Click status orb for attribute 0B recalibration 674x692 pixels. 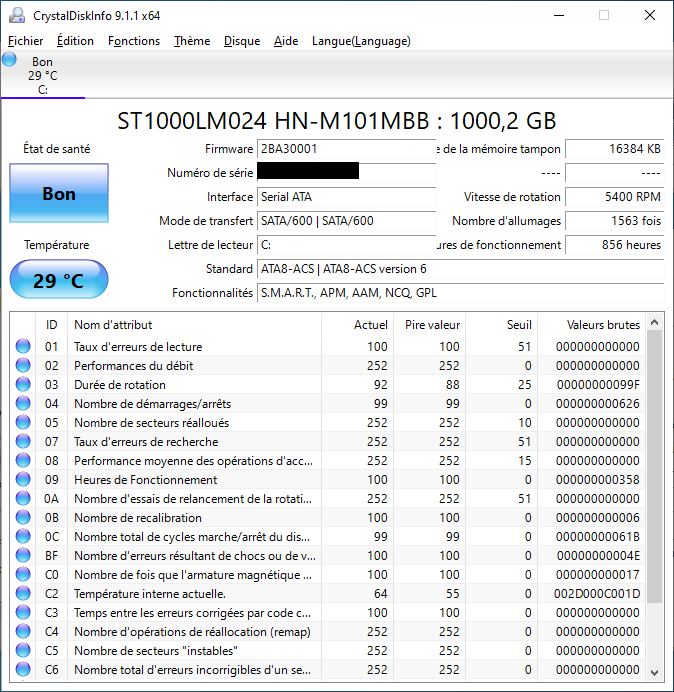(x=23, y=517)
